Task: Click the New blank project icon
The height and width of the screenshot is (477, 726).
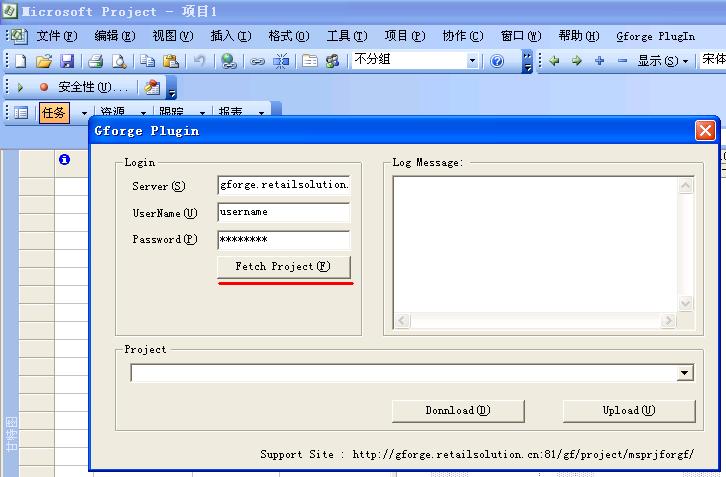Action: pos(21,61)
